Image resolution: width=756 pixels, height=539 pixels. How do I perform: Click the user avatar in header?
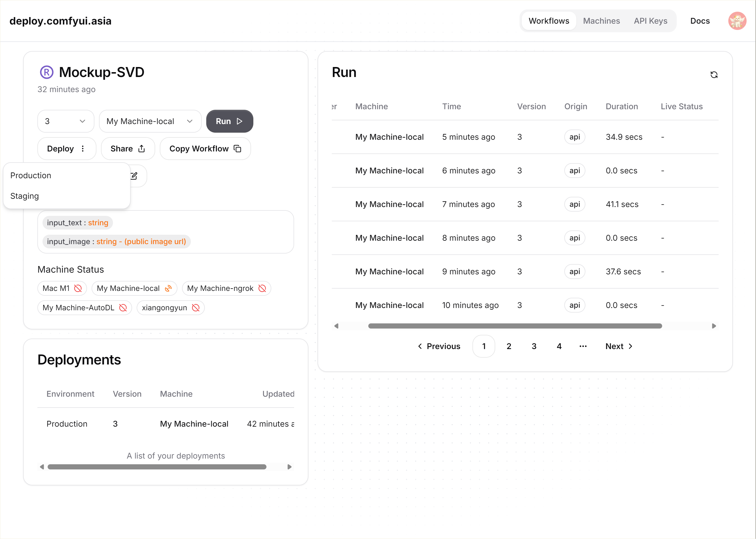[x=737, y=21]
